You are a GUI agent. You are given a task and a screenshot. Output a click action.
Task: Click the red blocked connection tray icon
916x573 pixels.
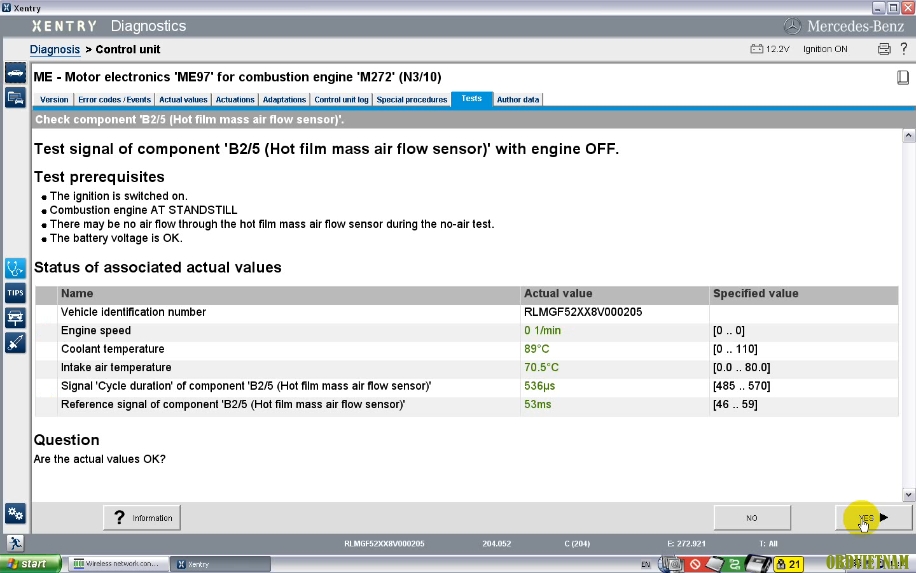[x=695, y=564]
